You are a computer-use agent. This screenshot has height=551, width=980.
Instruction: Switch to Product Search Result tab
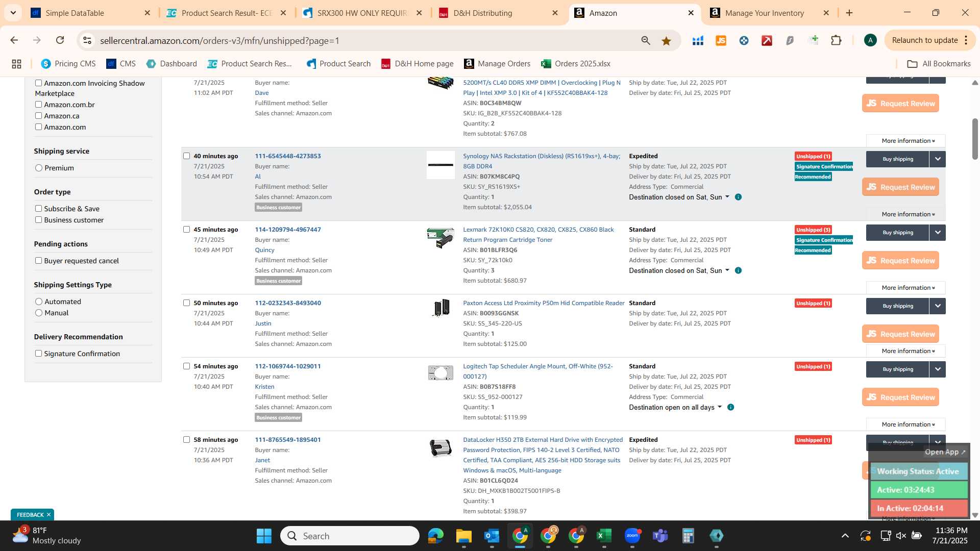point(226,13)
